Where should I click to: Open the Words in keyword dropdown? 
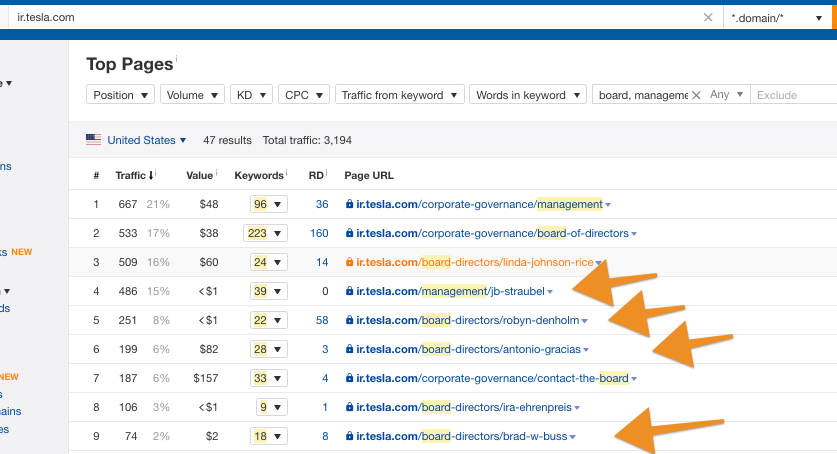[528, 95]
